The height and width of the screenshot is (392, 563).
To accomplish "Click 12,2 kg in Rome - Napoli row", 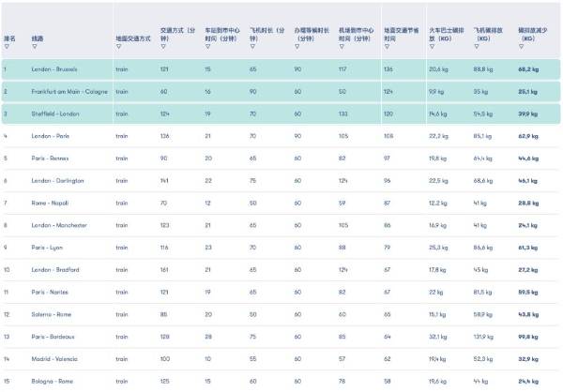I will 438,203.
